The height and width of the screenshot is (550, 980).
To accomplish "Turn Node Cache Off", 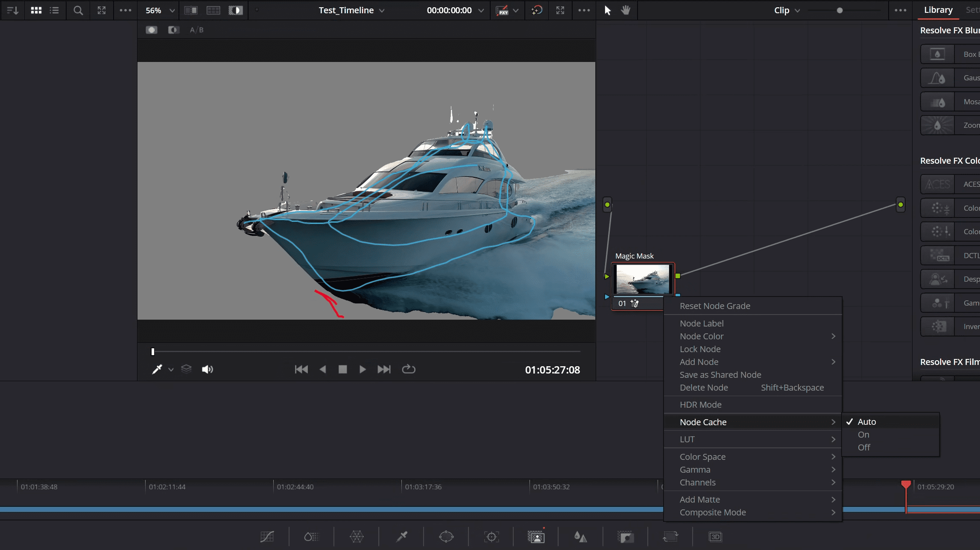I will [863, 447].
